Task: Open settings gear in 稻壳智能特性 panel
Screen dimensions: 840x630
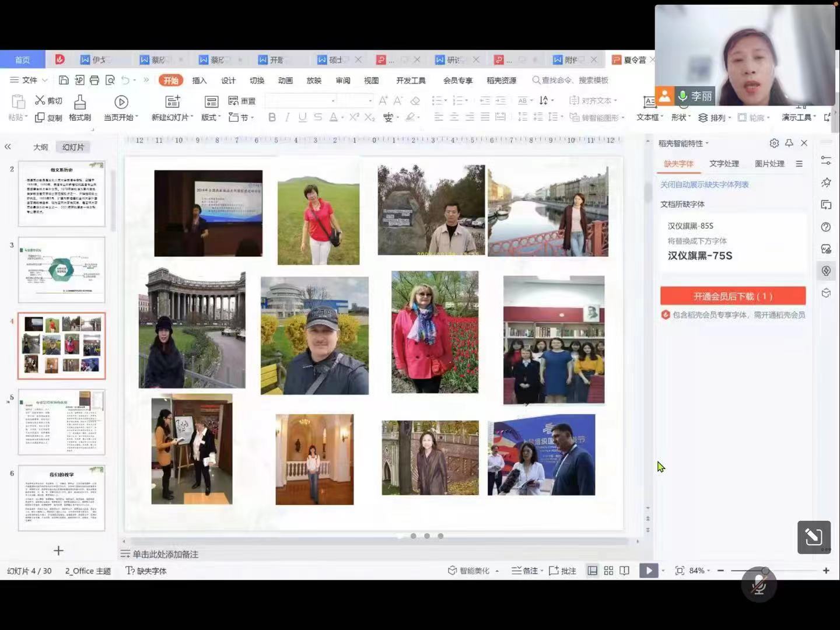Action: coord(774,143)
